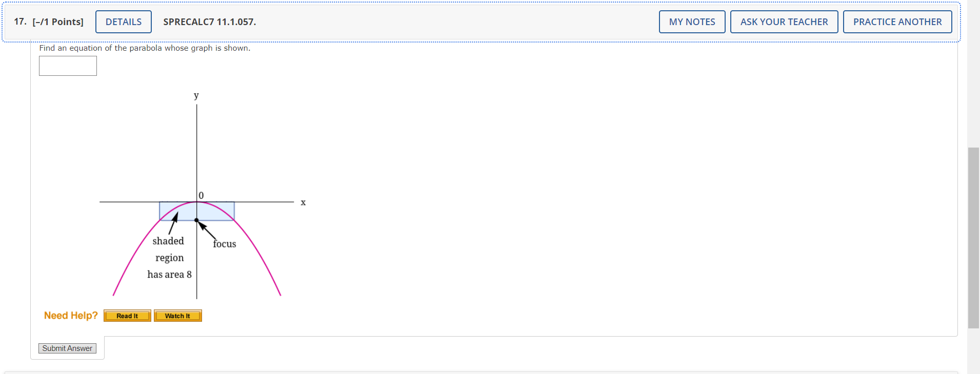980x374 pixels.
Task: Click the points indicator [-/1 Points]
Action: tap(58, 22)
